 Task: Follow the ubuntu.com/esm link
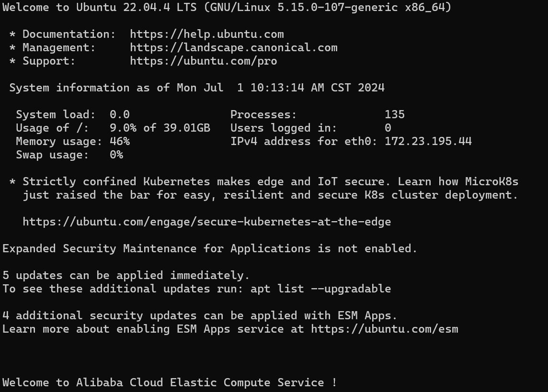point(385,329)
